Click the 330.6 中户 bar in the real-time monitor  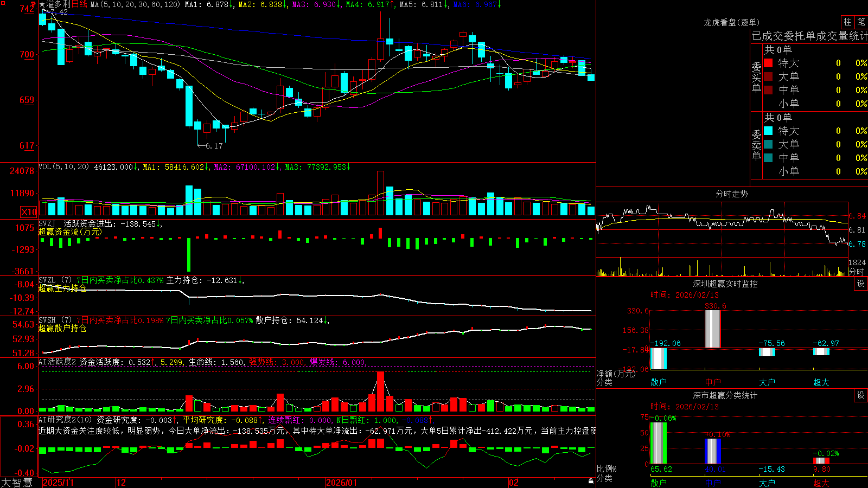click(x=713, y=329)
